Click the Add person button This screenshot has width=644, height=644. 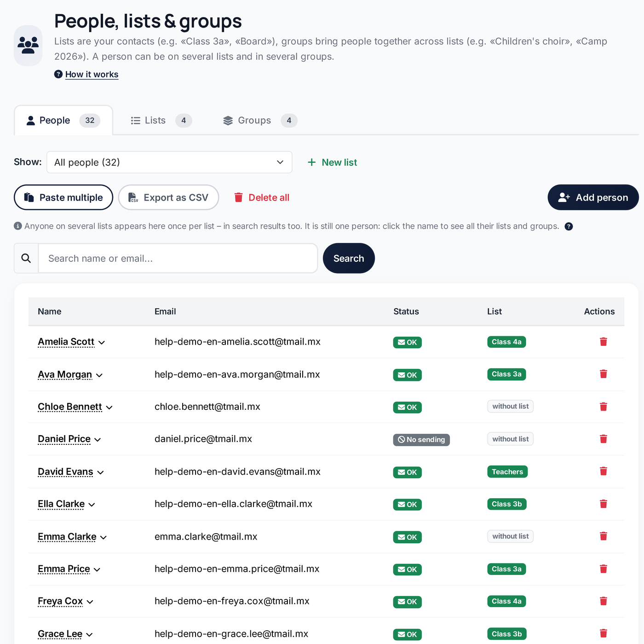point(593,197)
